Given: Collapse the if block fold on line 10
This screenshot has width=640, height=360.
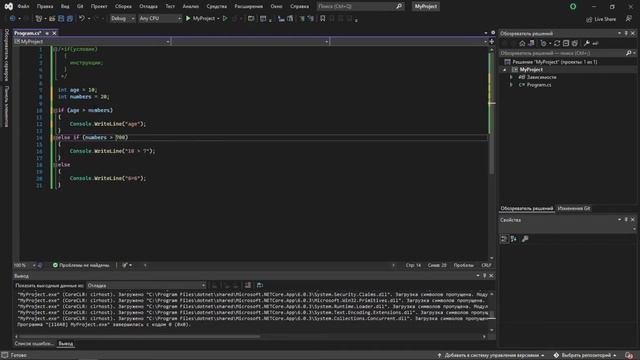Looking at the screenshot, I should pos(55,111).
